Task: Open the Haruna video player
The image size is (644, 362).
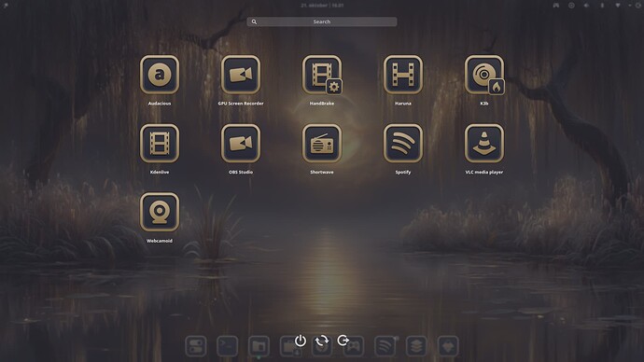Action: click(403, 75)
